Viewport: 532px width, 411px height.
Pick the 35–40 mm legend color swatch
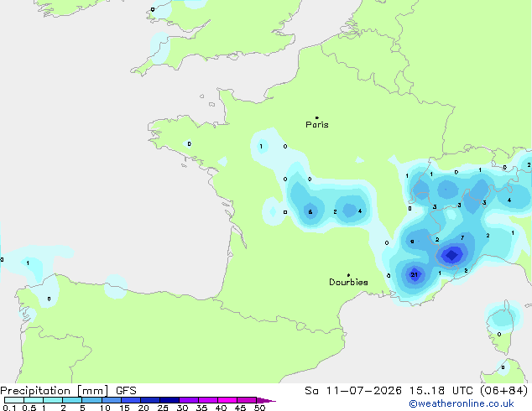tap(208, 400)
